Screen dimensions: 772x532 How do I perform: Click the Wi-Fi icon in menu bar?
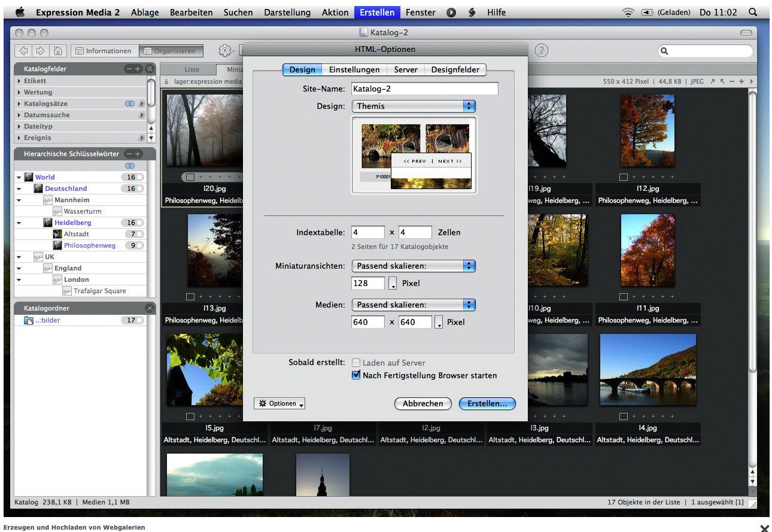(628, 12)
